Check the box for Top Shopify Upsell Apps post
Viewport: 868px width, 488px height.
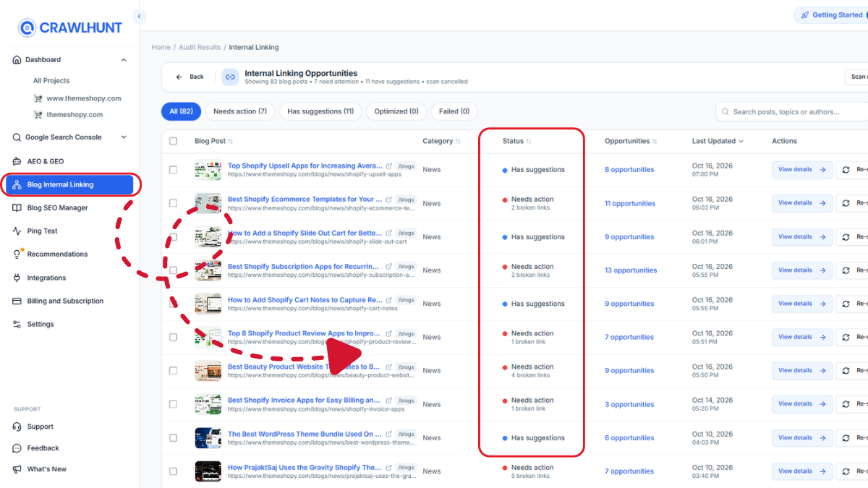coord(173,170)
